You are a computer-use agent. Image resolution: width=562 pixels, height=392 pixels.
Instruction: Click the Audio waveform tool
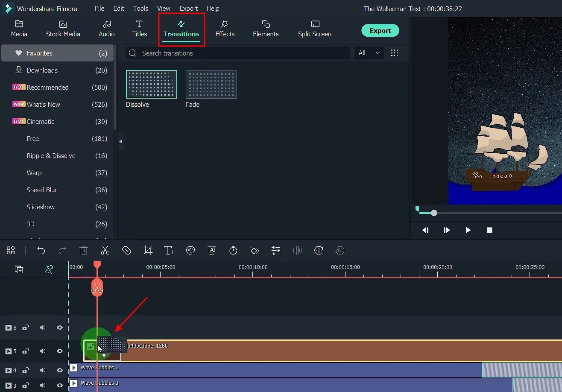(x=297, y=250)
